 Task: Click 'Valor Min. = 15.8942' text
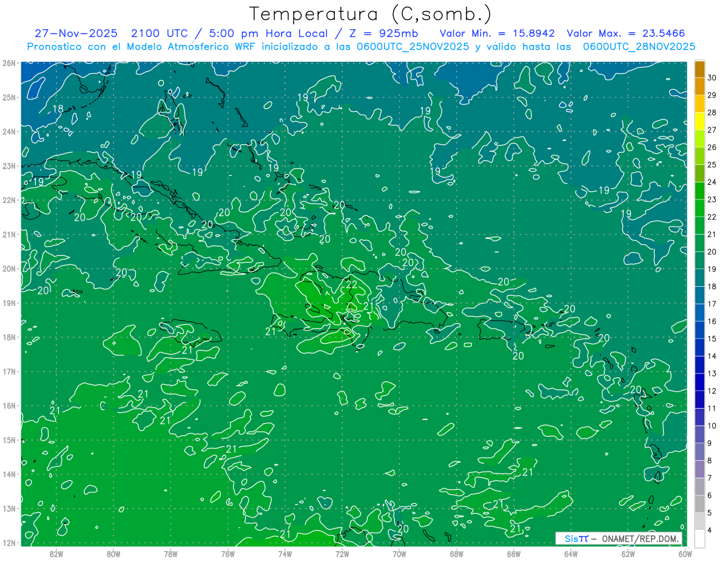[498, 34]
